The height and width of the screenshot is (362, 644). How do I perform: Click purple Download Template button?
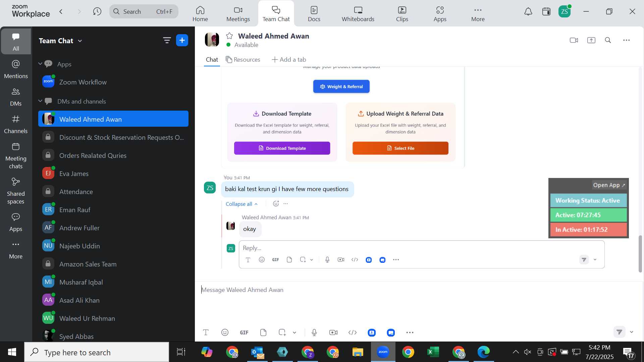[282, 148]
